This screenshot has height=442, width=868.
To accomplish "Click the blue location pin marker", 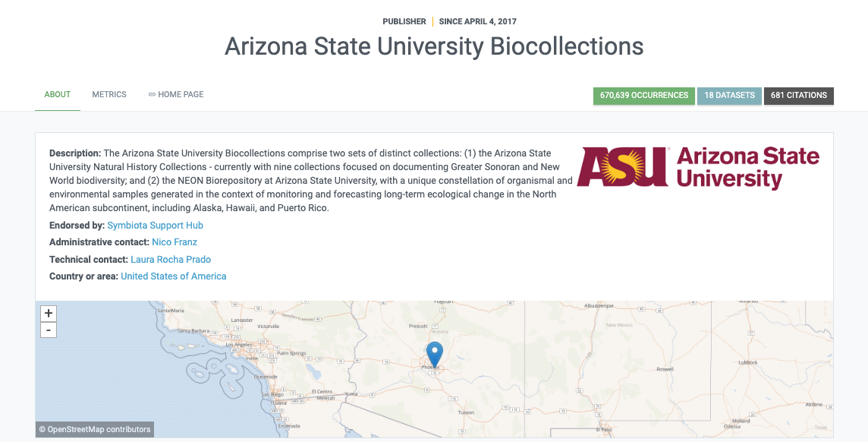I will tap(435, 355).
